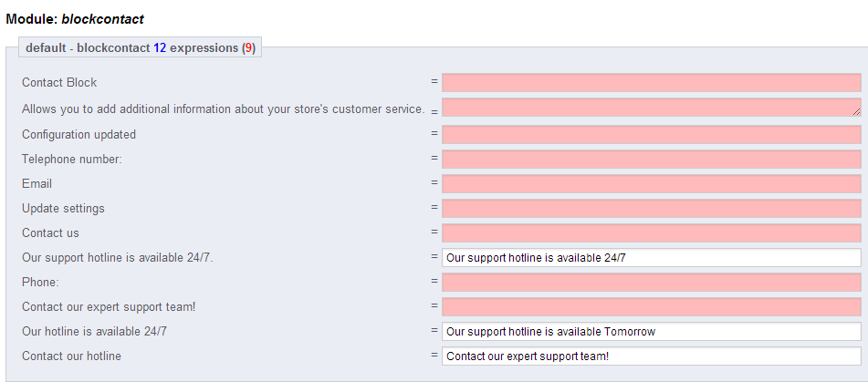Select the Contact us translation input
The height and width of the screenshot is (382, 868).
coord(651,232)
